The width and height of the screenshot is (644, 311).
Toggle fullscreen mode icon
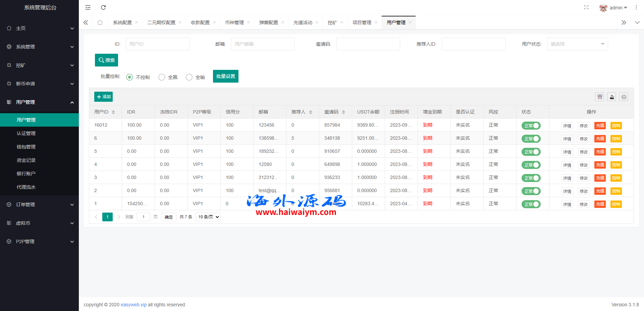pos(586,7)
